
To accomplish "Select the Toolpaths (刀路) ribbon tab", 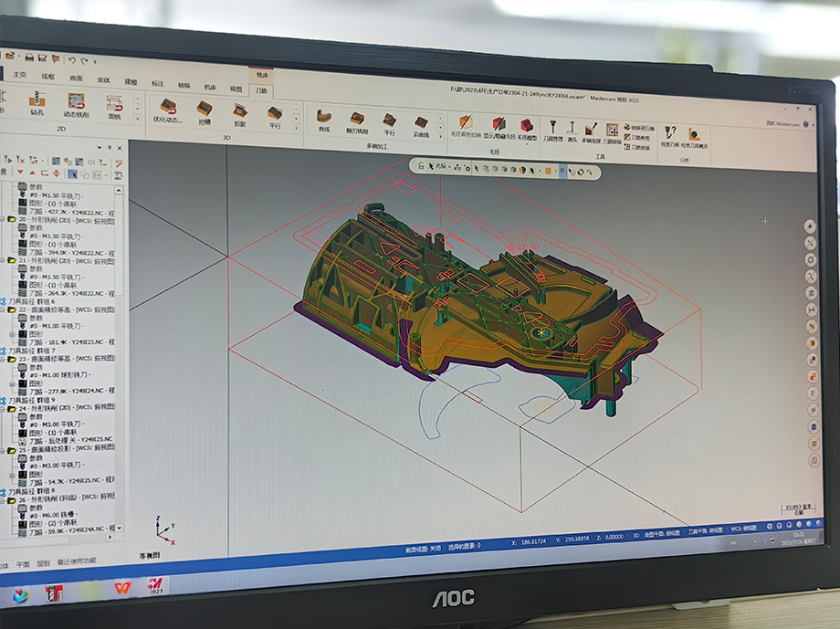I will [261, 90].
